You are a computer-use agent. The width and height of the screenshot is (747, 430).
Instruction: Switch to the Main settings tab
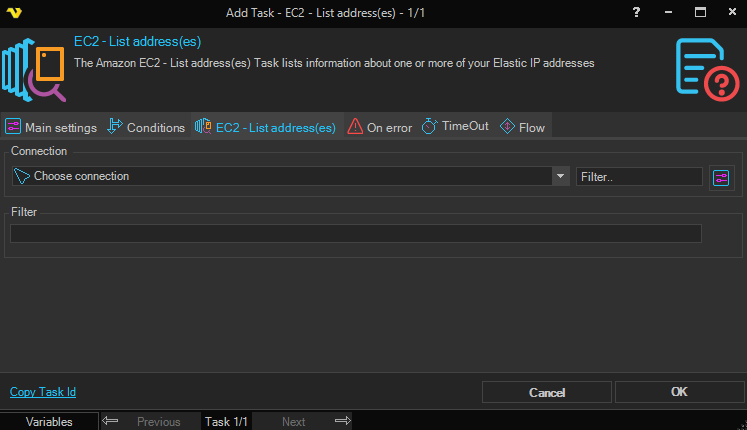coord(51,127)
